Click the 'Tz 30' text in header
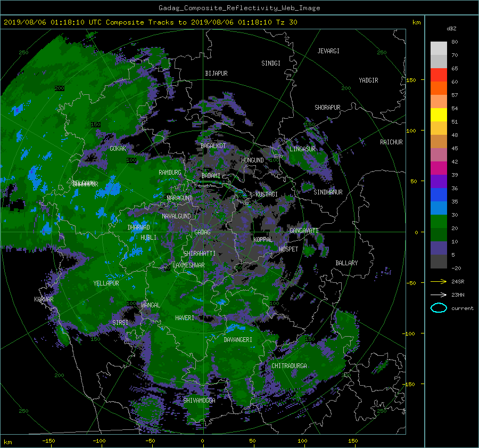 (286, 22)
